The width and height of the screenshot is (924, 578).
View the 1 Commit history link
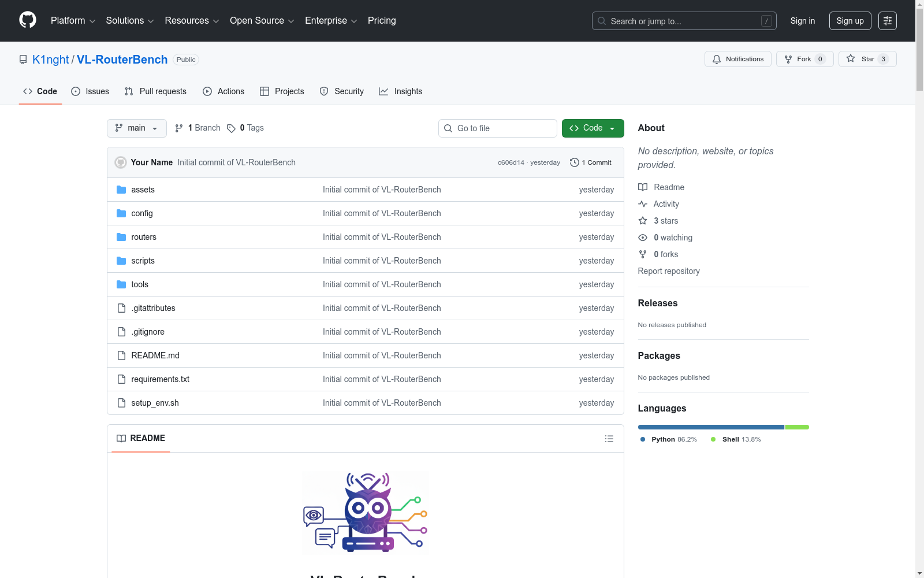coord(591,162)
